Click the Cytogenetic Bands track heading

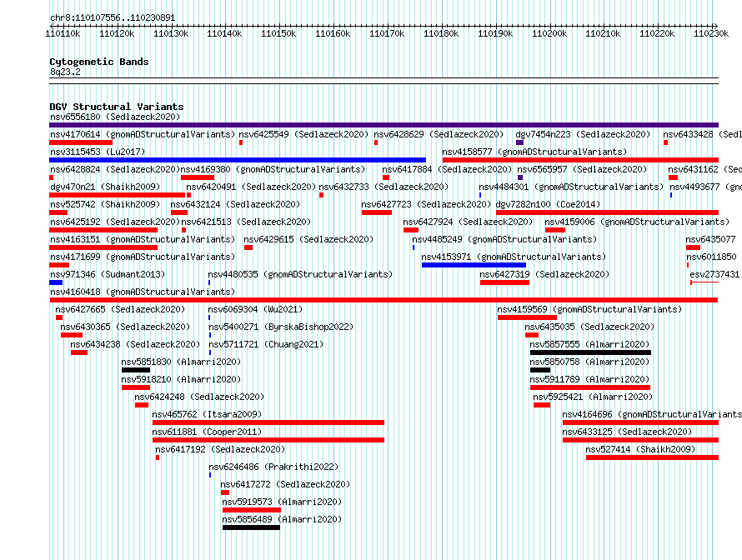tap(99, 62)
